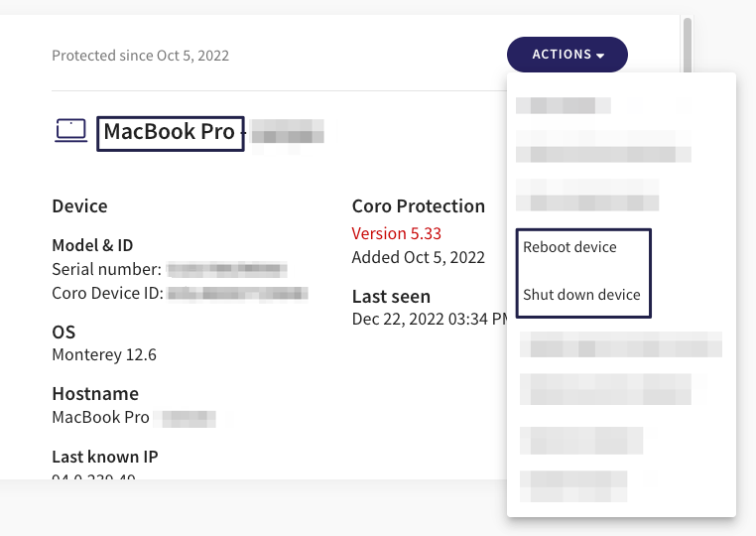Click the caret arrow beside ACTIONS
This screenshot has height=536, width=756.
(x=601, y=56)
